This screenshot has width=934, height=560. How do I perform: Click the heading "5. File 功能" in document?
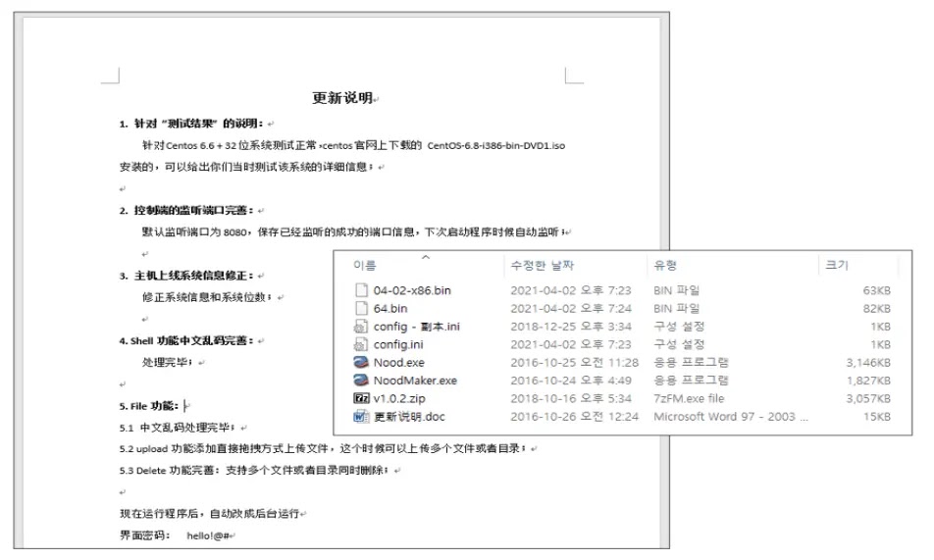click(x=149, y=405)
